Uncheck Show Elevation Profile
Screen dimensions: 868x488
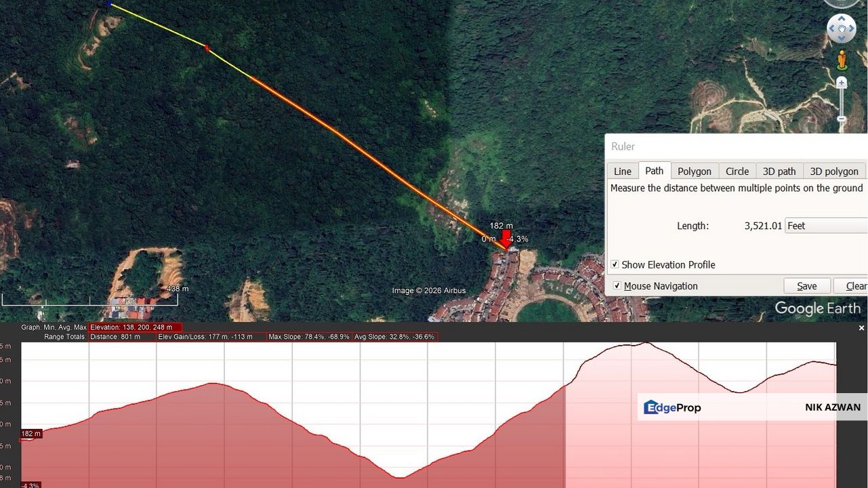pos(615,264)
